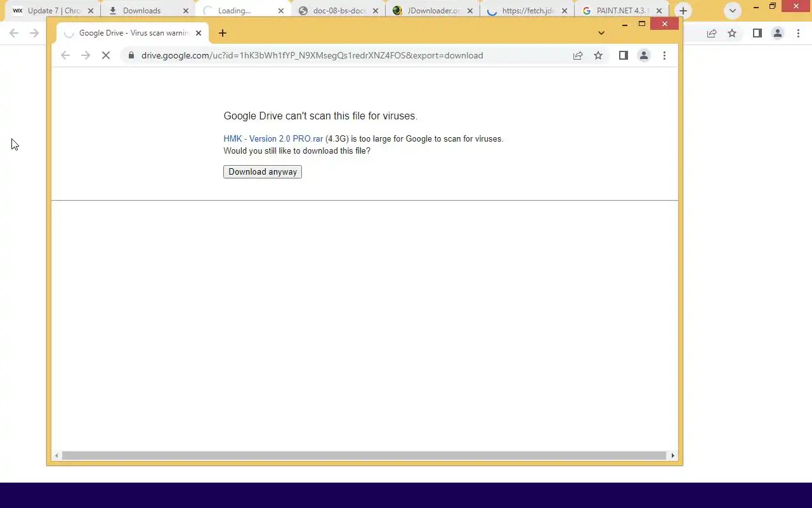Open profile icon in background Chrome window

pos(778,33)
